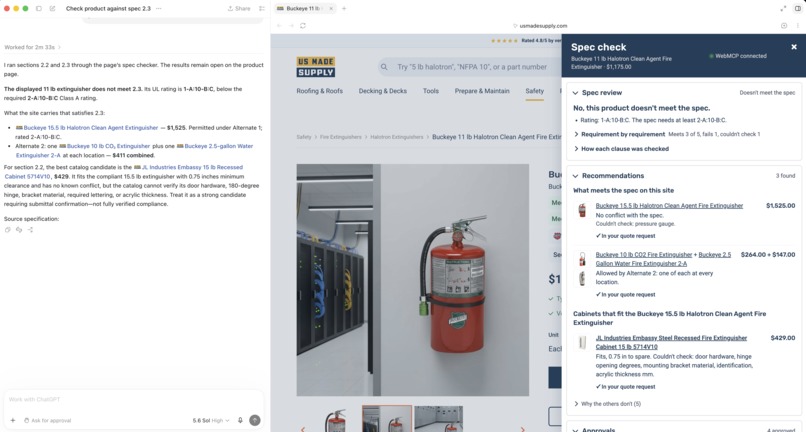Click the Share button in chat header
This screenshot has width=806, height=432.
tap(239, 8)
